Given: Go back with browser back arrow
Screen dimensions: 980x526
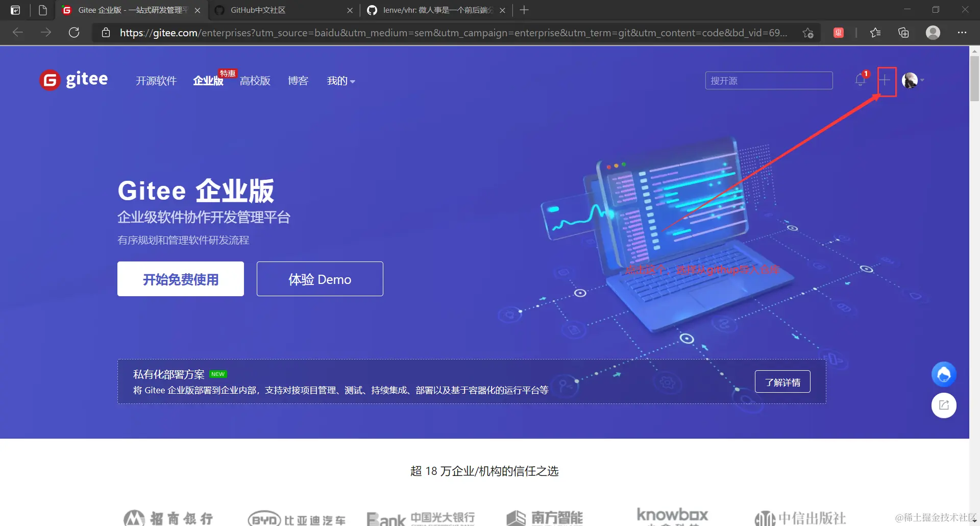Looking at the screenshot, I should [x=18, y=33].
